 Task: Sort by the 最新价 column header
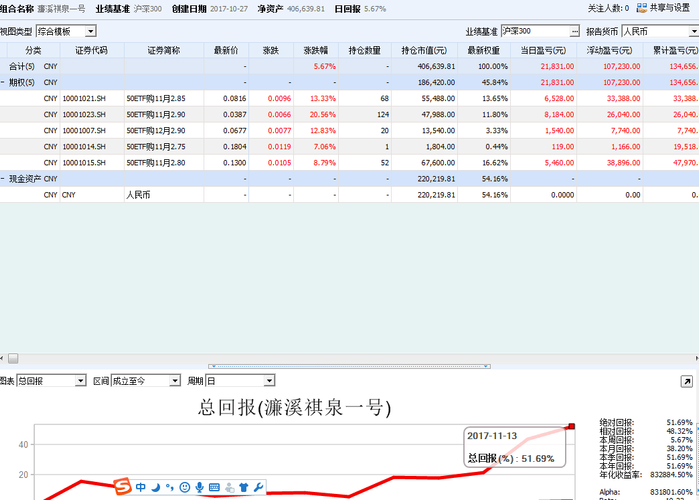(226, 50)
